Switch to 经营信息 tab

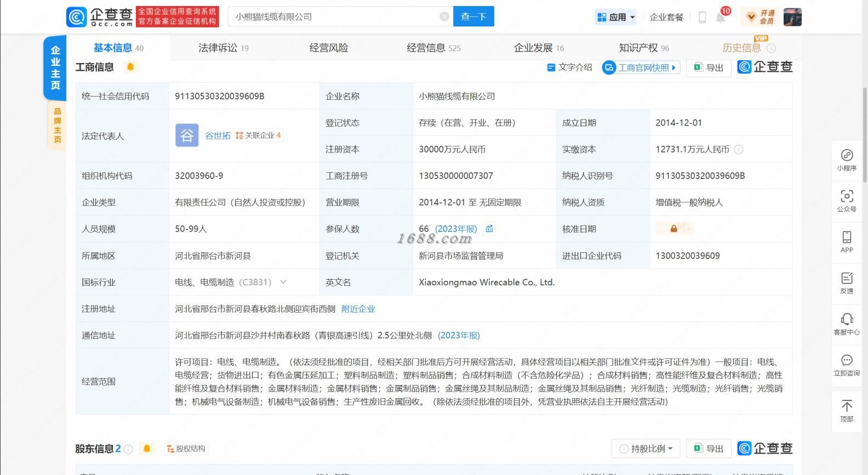(433, 48)
